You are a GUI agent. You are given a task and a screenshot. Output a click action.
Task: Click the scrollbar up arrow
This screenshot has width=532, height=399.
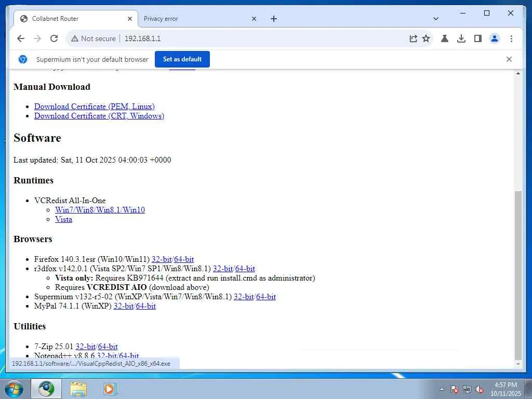pyautogui.click(x=518, y=74)
